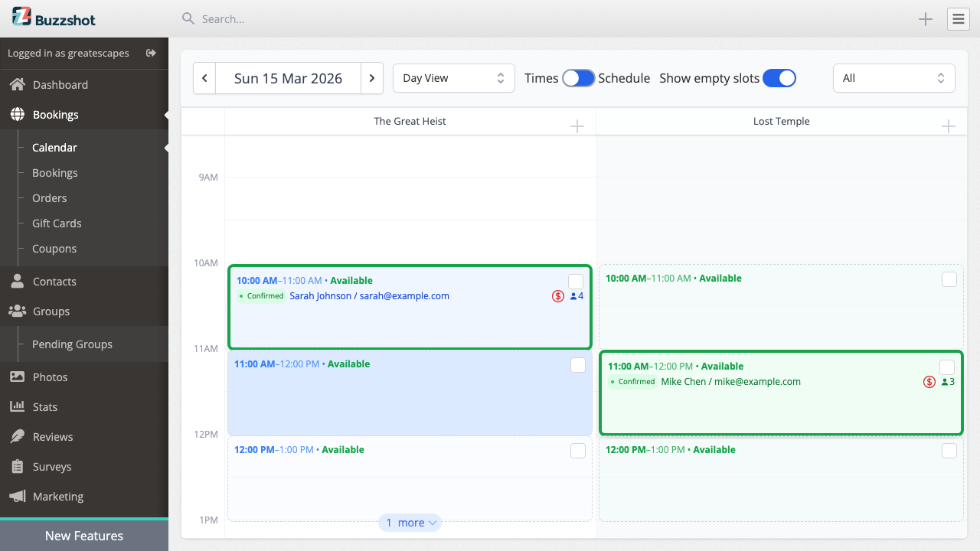Open the hamburger menu top right
The image size is (980, 551).
pos(958,18)
